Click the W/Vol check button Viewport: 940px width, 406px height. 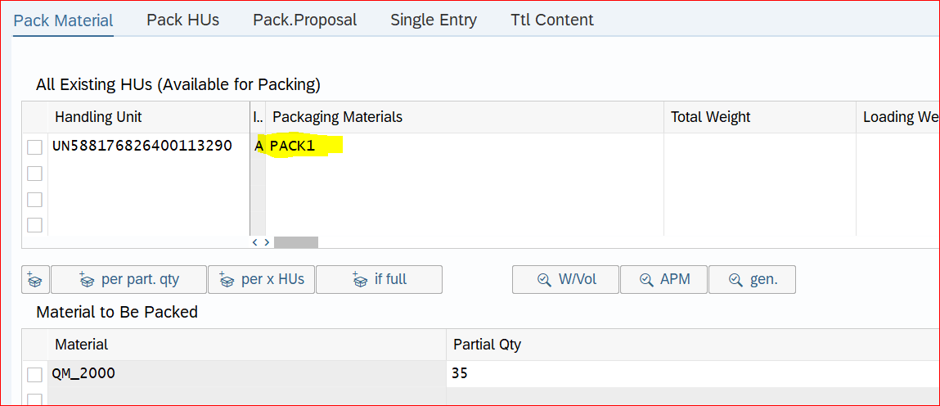566,280
